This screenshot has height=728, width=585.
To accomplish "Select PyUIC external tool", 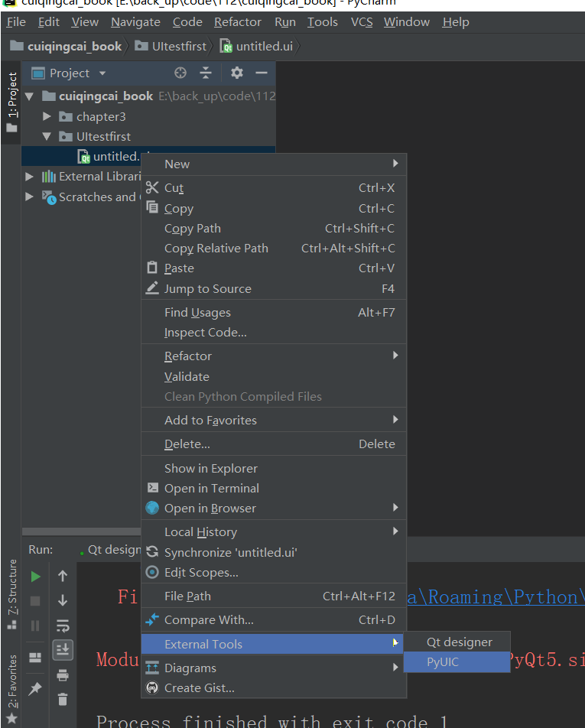I will click(x=457, y=662).
